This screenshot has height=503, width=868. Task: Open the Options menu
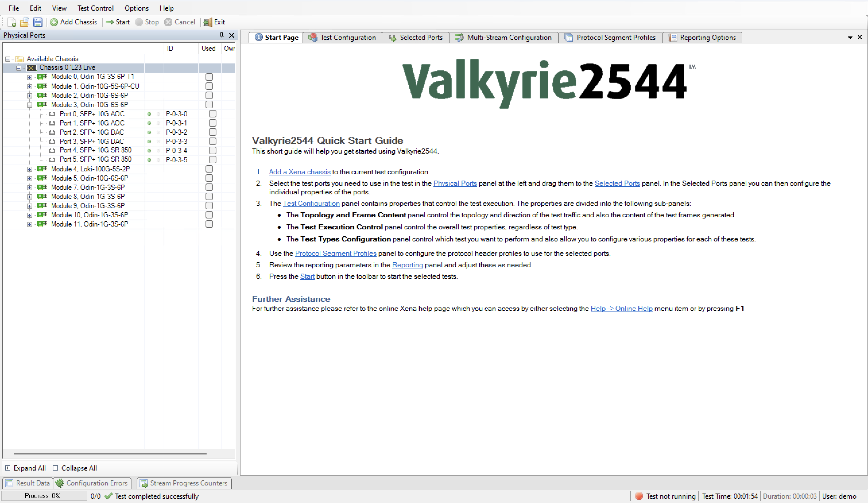tap(137, 8)
